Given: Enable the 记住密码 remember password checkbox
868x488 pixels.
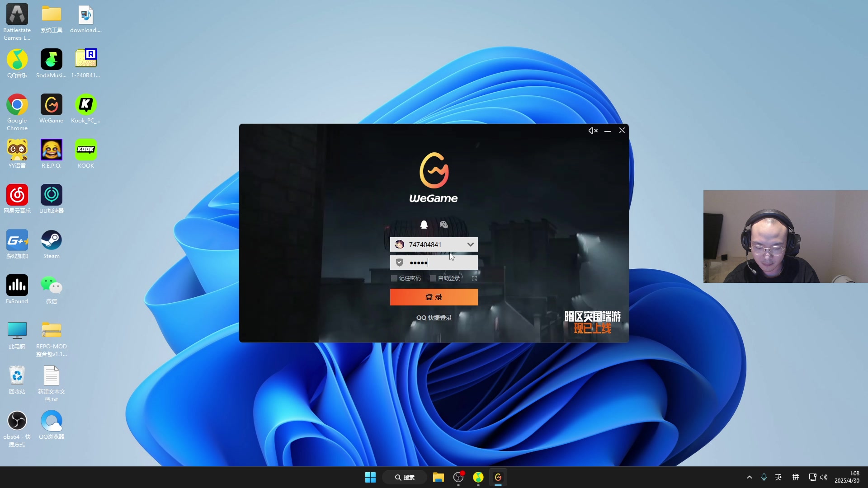Looking at the screenshot, I should (x=394, y=278).
